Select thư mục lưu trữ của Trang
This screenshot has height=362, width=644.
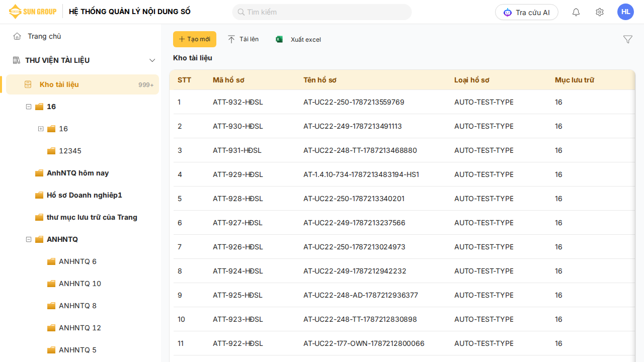(92, 217)
